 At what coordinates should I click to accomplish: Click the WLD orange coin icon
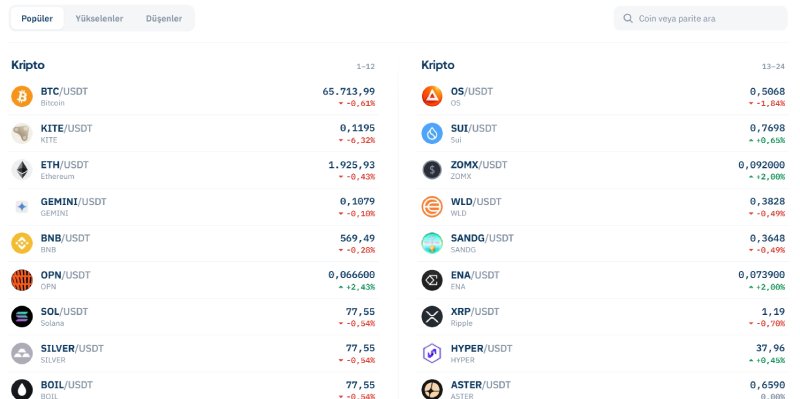pos(432,207)
